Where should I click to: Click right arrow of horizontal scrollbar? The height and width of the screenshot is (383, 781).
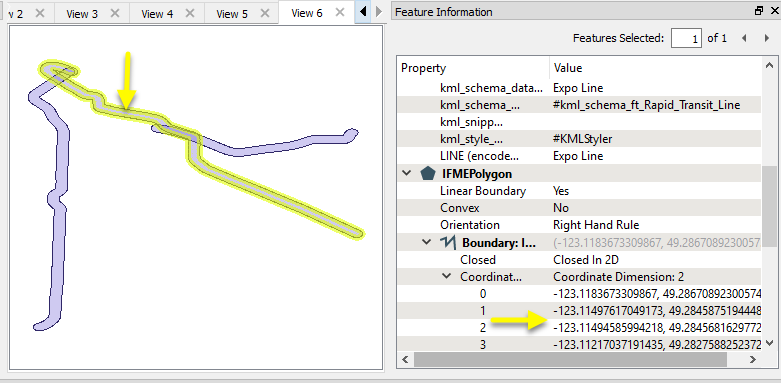tap(754, 359)
